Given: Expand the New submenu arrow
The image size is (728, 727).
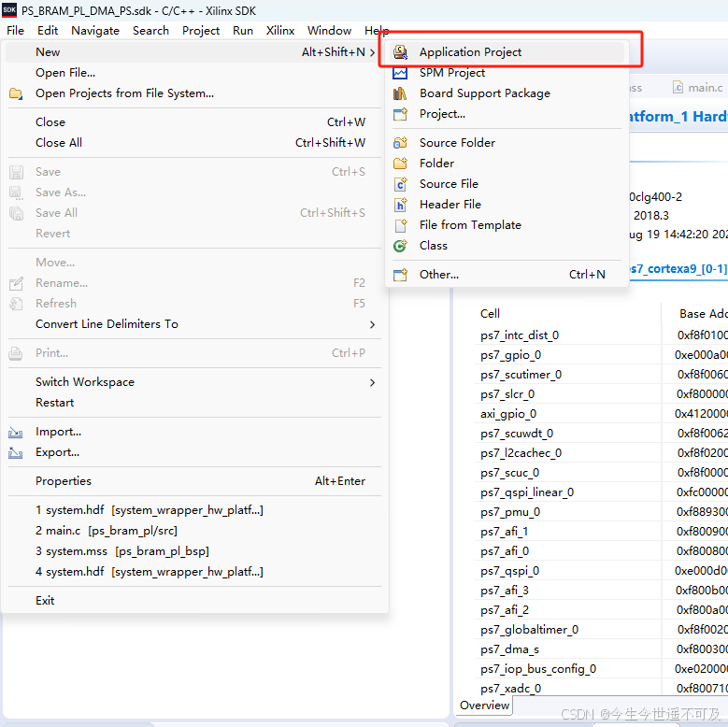Looking at the screenshot, I should [x=372, y=52].
